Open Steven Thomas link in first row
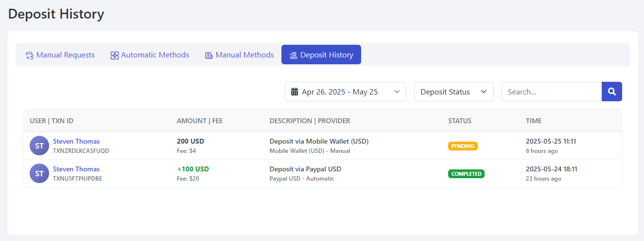The image size is (644, 241). (76, 141)
